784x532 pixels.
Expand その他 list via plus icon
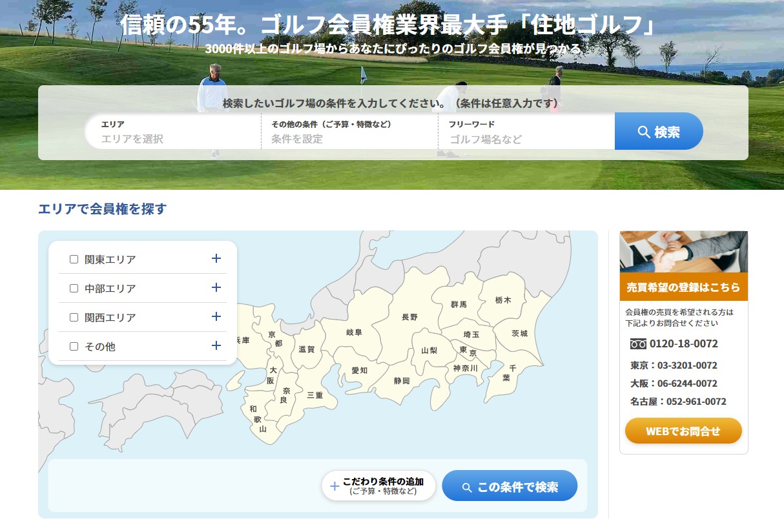coord(216,345)
